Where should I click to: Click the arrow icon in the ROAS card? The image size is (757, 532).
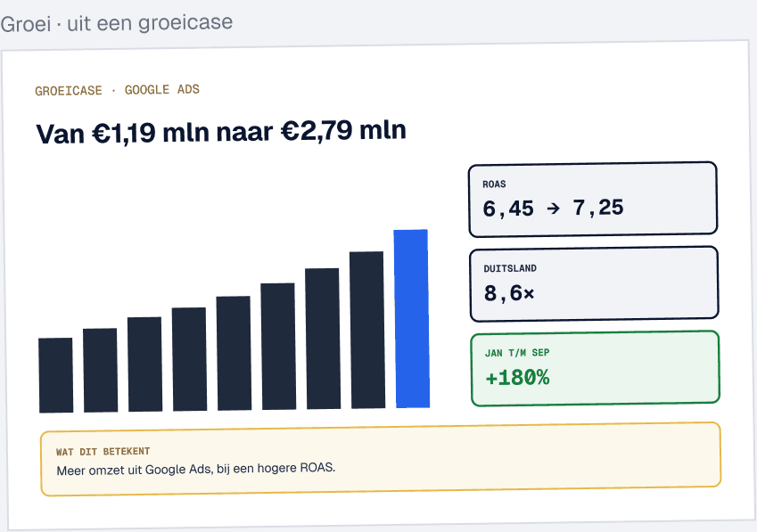[554, 209]
